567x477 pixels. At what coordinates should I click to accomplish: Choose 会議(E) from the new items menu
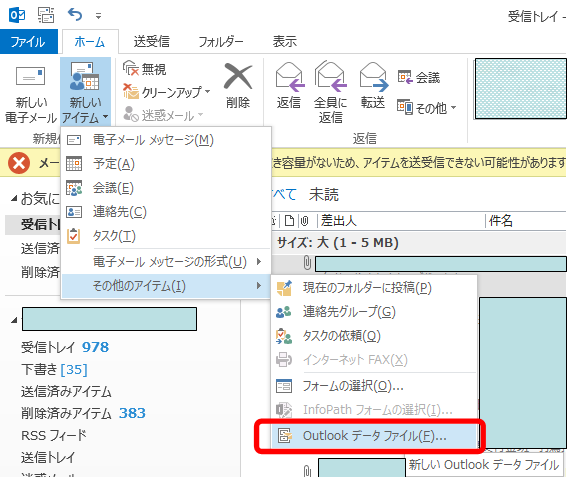pyautogui.click(x=166, y=188)
